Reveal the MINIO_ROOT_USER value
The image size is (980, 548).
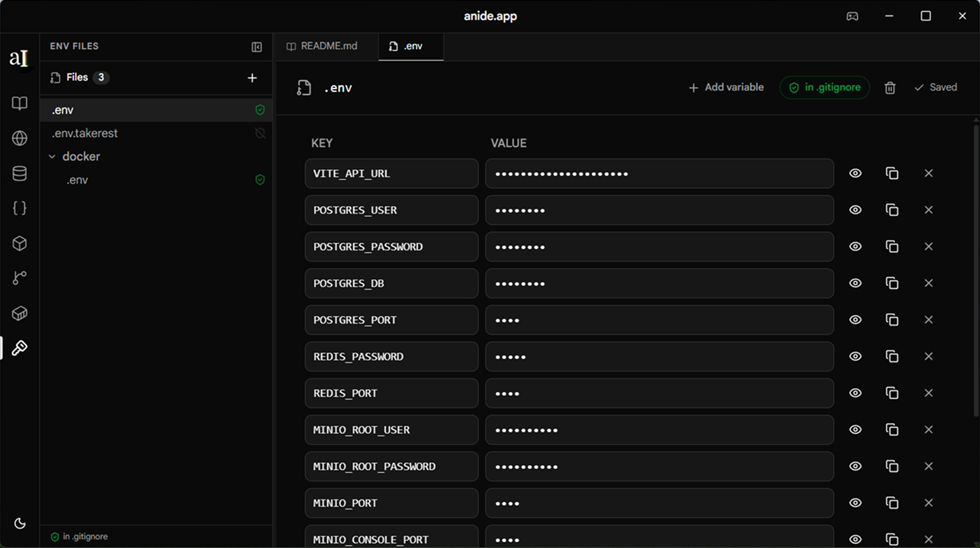856,429
